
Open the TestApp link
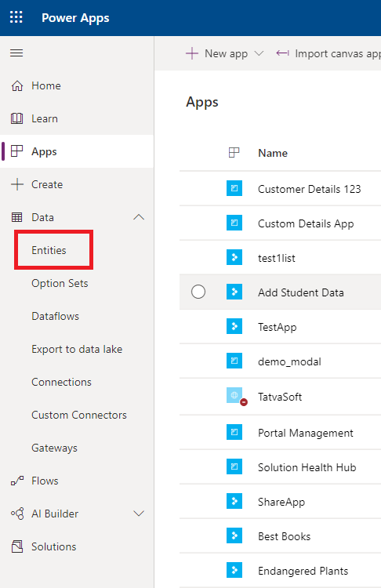click(x=277, y=327)
